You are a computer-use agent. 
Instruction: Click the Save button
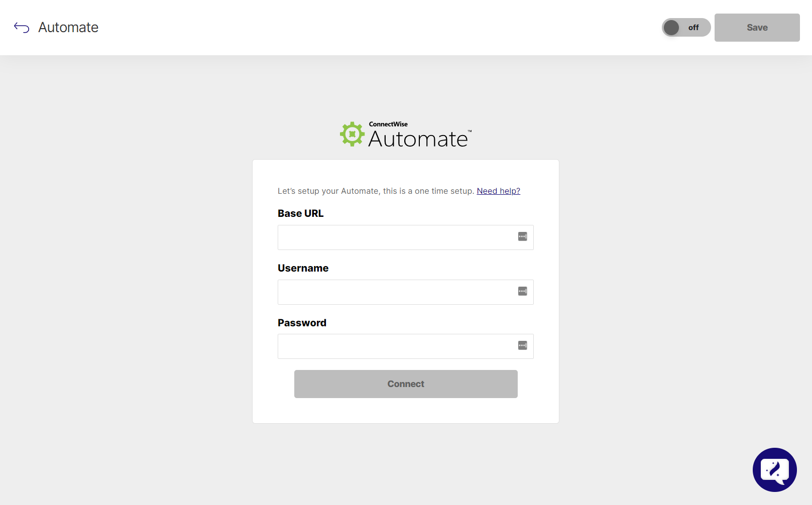click(757, 28)
